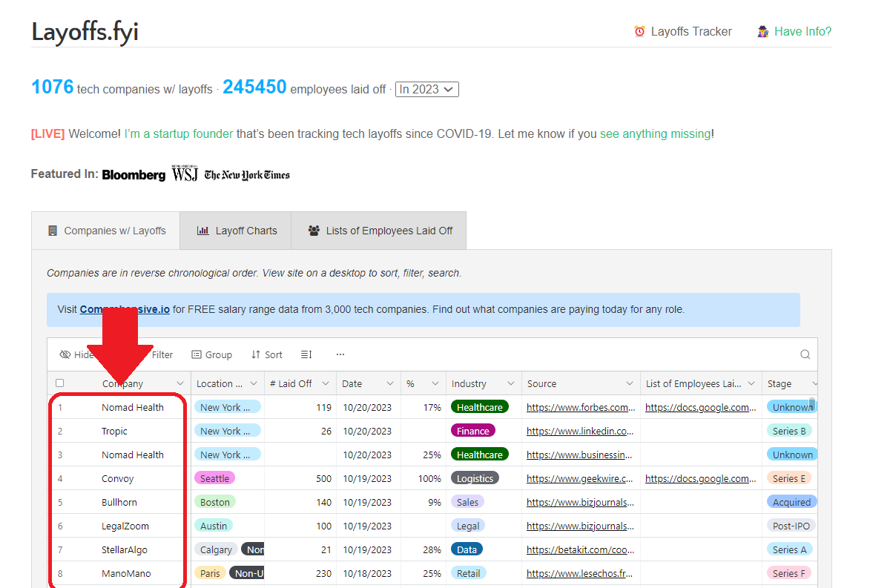
Task: Expand the Company column header menu
Action: pos(180,383)
